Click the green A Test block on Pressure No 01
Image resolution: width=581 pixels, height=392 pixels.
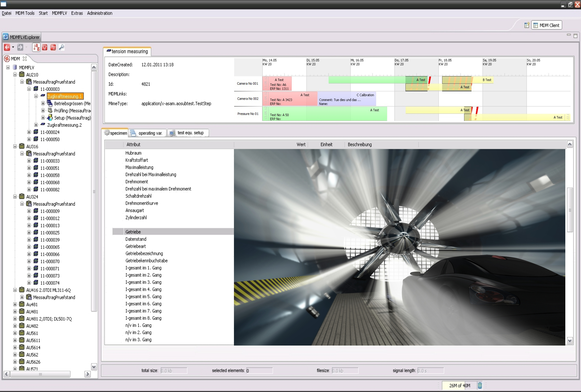tap(325, 114)
